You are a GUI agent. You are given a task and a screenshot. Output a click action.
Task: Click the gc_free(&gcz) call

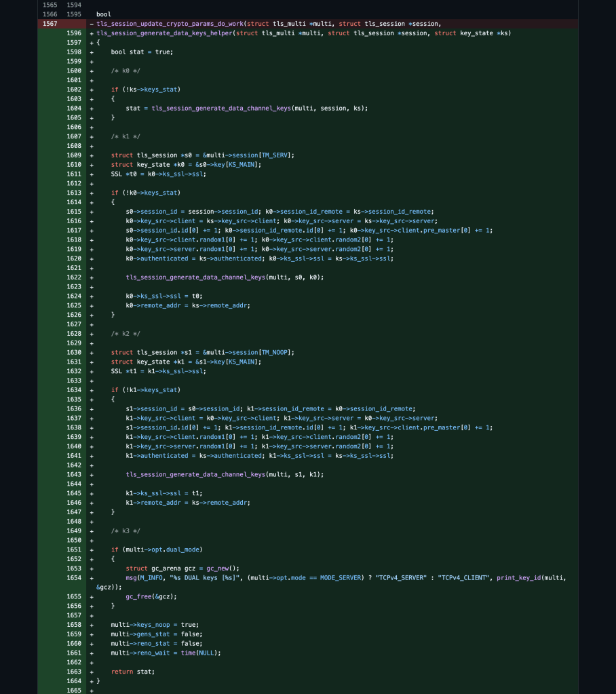tap(152, 596)
